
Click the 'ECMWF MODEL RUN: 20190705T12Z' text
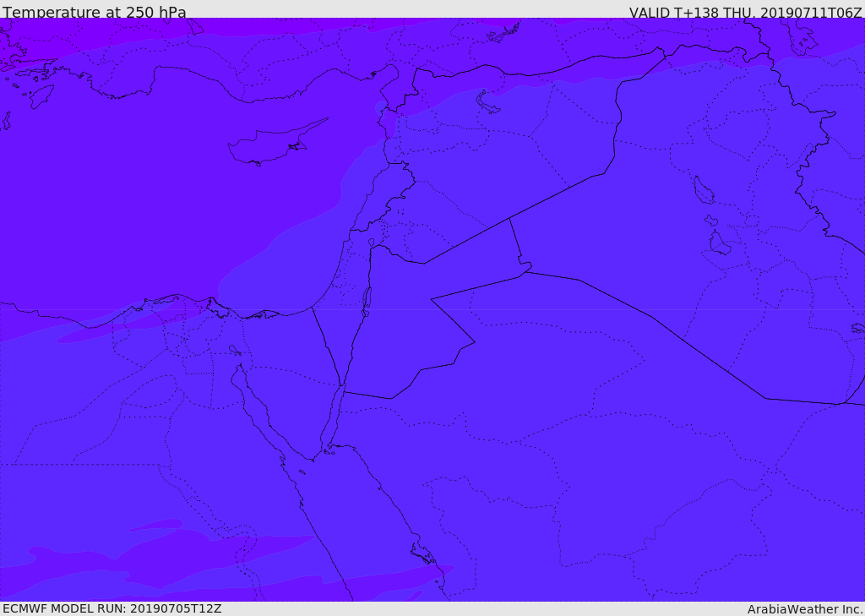tap(112, 609)
